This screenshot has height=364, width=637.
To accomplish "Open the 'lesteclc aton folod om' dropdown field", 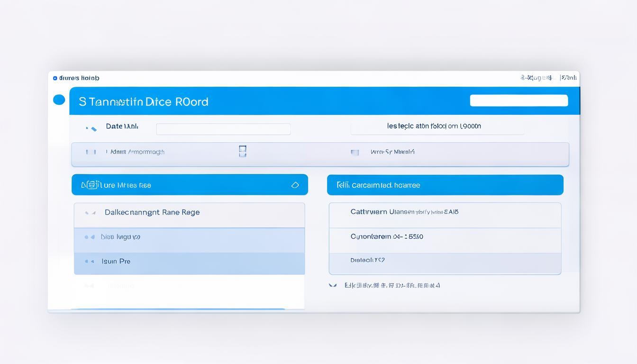I will 437,127.
